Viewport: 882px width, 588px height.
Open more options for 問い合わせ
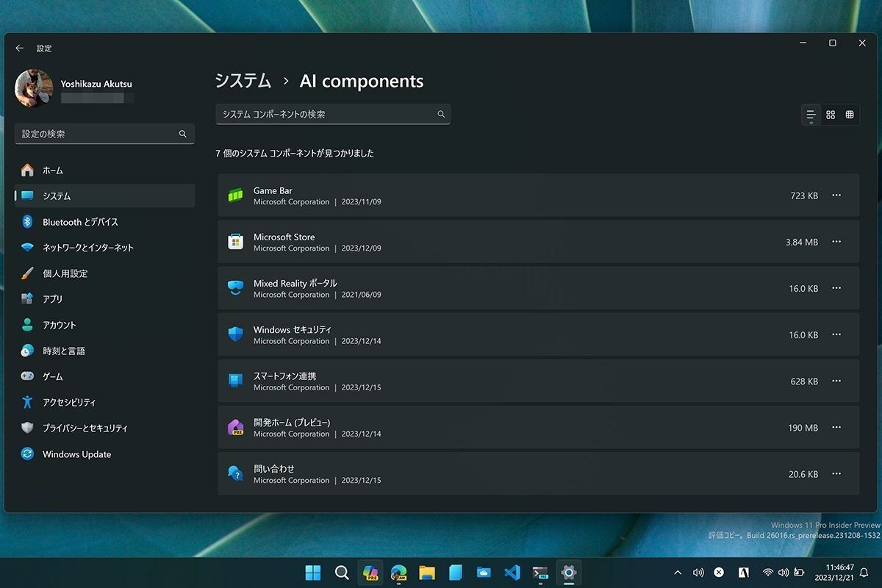click(836, 473)
